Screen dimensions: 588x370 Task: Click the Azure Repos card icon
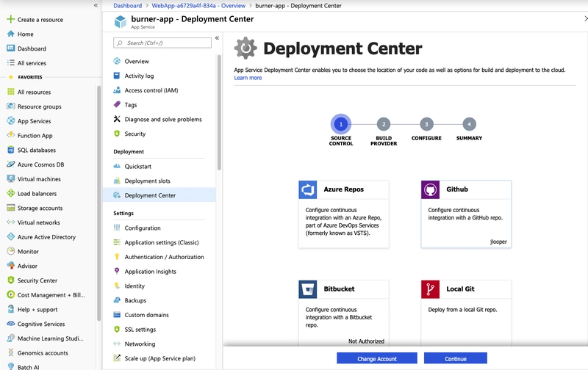308,189
